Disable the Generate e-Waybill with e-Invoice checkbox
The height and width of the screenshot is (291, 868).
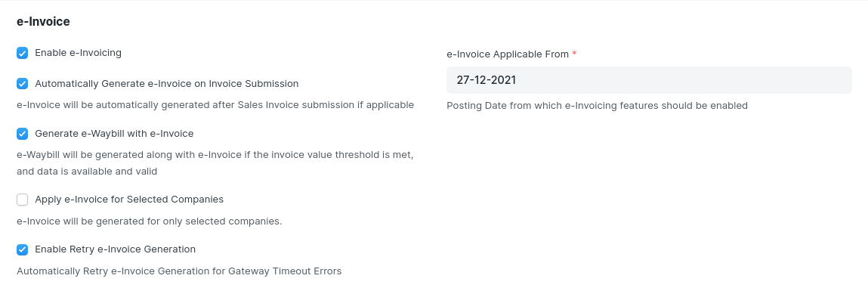[x=22, y=134]
